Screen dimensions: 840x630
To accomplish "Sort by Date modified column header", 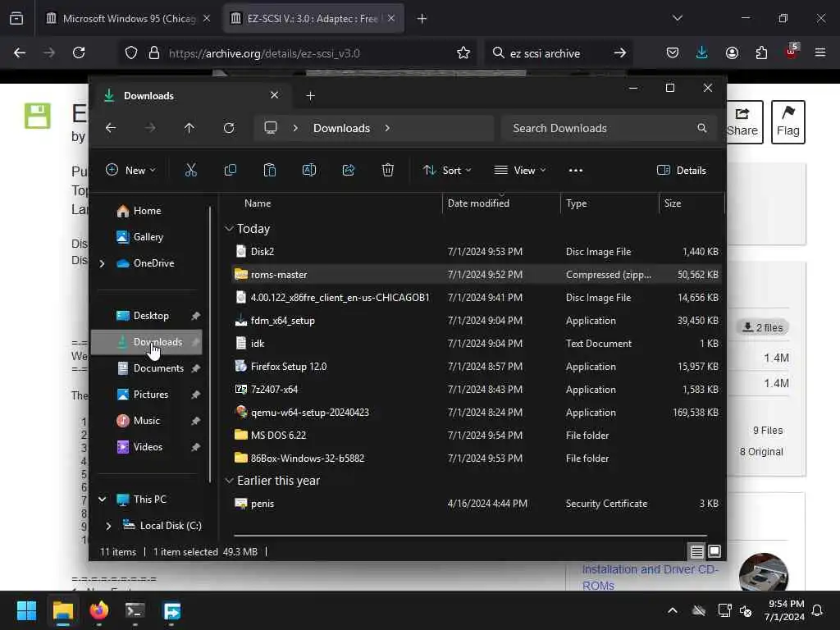I will pyautogui.click(x=478, y=203).
